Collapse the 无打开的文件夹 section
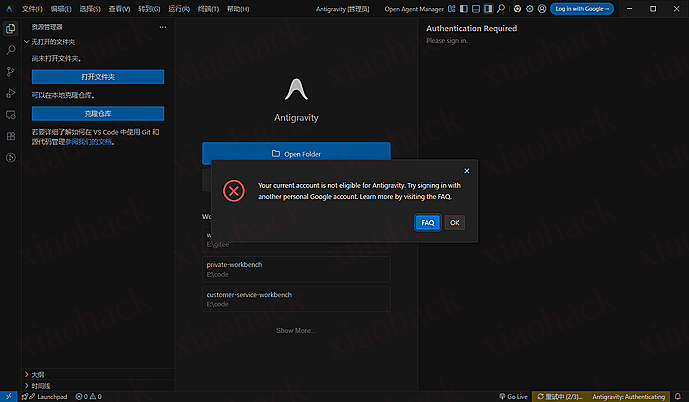The width and height of the screenshot is (689, 402). pyautogui.click(x=27, y=42)
